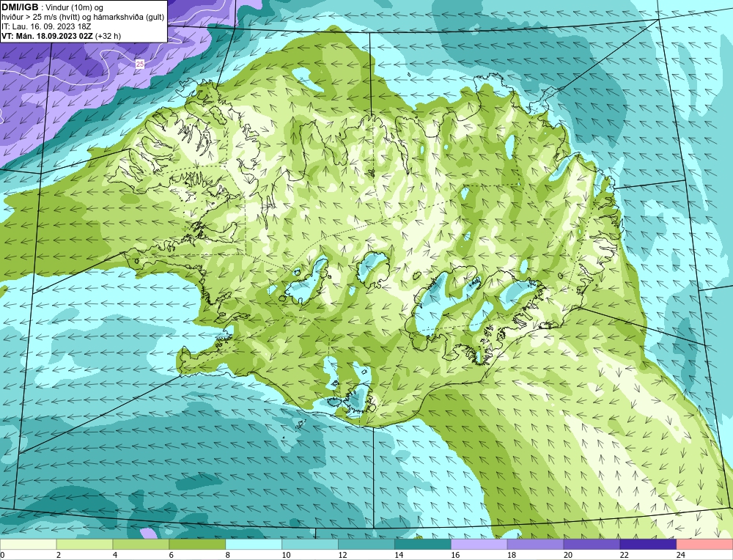Click the pale yellow 0–2 legend swatch

coord(28,545)
